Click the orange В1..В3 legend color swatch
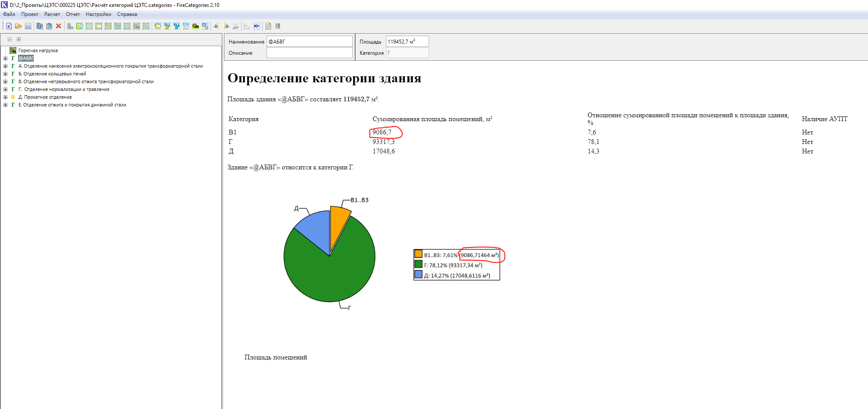 click(418, 254)
